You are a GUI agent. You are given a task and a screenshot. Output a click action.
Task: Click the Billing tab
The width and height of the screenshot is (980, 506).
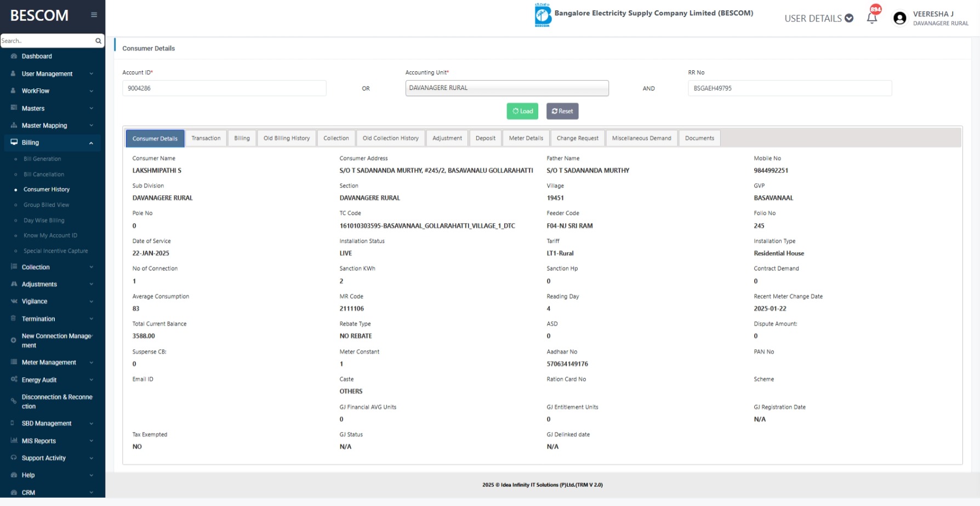pos(242,138)
